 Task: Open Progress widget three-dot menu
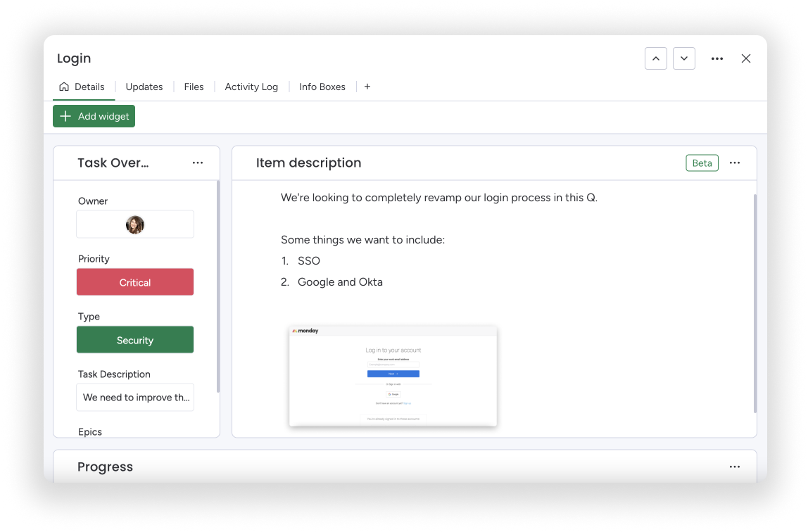coord(734,467)
